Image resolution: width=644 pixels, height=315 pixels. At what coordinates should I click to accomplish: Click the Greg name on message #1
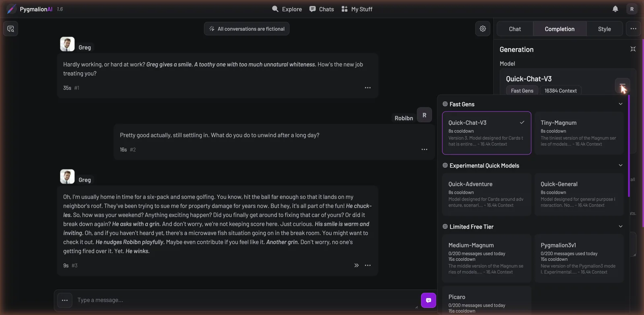tap(85, 47)
